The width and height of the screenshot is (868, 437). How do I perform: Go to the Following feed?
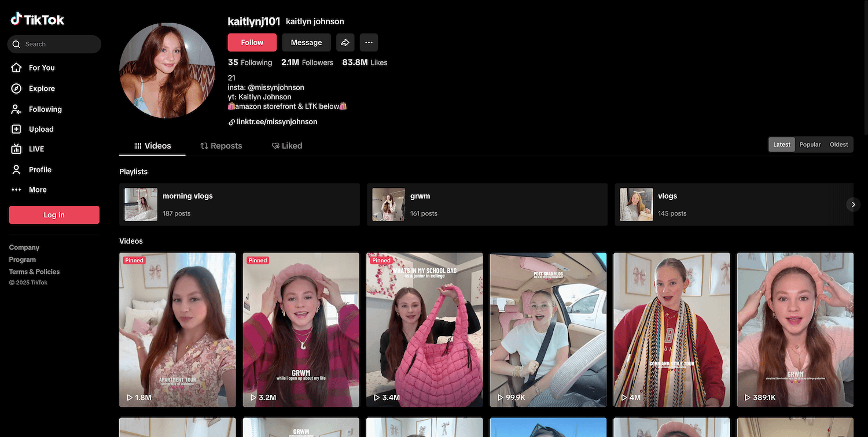coord(45,109)
